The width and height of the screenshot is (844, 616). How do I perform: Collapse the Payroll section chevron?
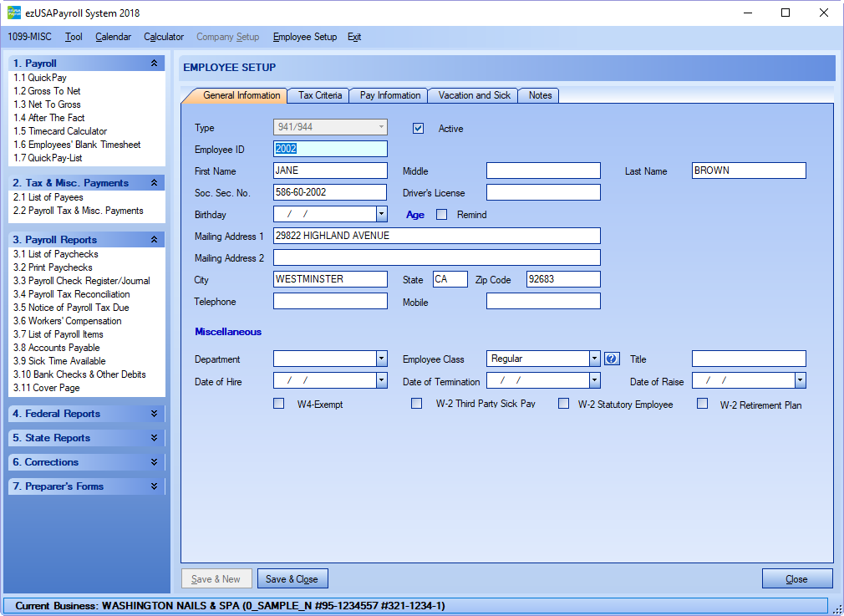154,64
